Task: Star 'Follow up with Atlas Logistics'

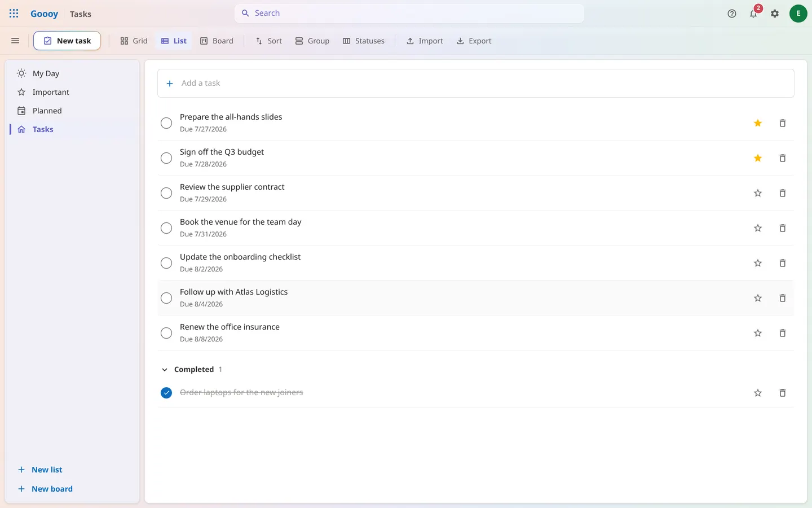Action: [758, 298]
